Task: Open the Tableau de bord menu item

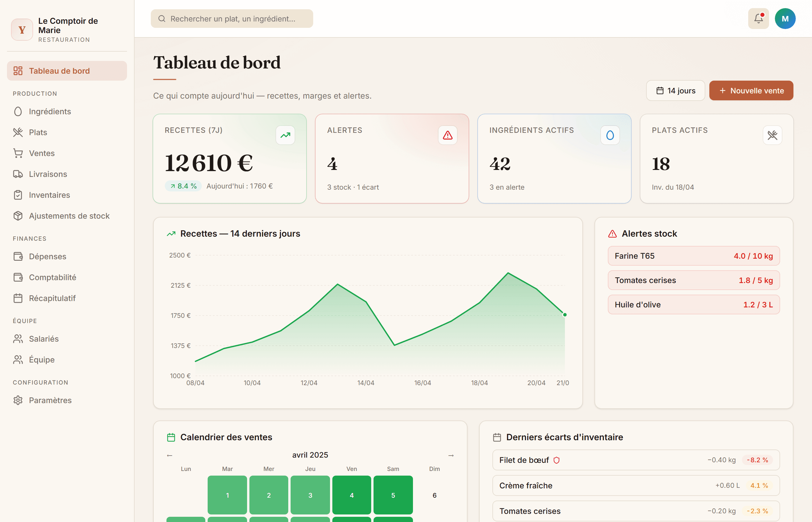Action: (67, 71)
